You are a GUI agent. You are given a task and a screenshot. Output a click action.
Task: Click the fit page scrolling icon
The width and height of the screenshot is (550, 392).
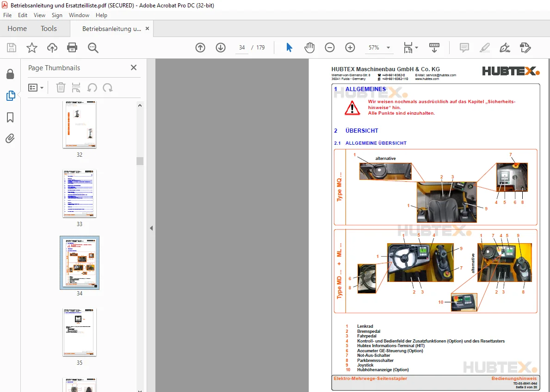click(408, 48)
